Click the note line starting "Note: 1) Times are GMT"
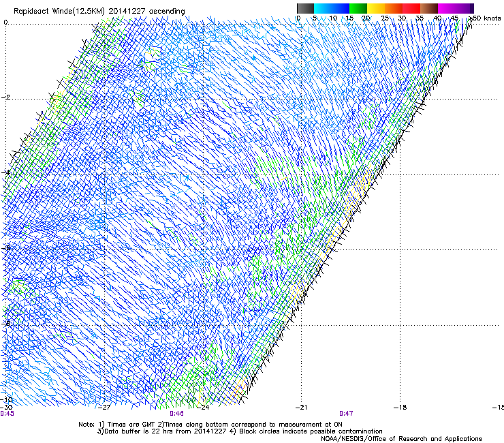504x443 pixels. [210, 425]
